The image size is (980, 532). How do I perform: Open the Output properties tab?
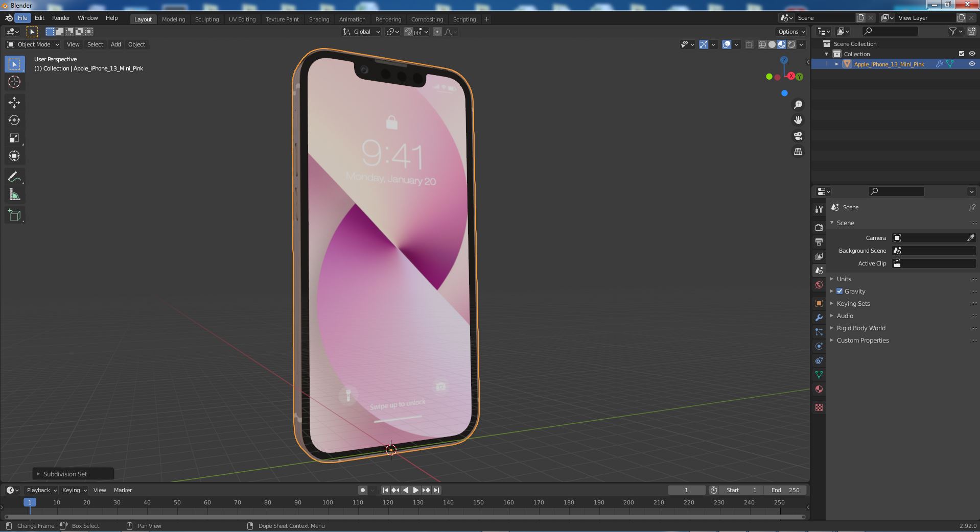(819, 241)
